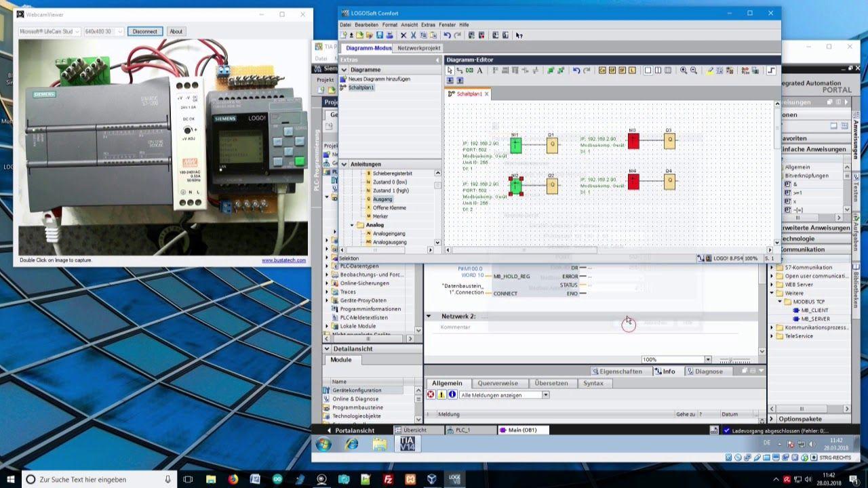The width and height of the screenshot is (868, 488).
Task: Click the About button in WebcamViewer
Action: point(176,31)
